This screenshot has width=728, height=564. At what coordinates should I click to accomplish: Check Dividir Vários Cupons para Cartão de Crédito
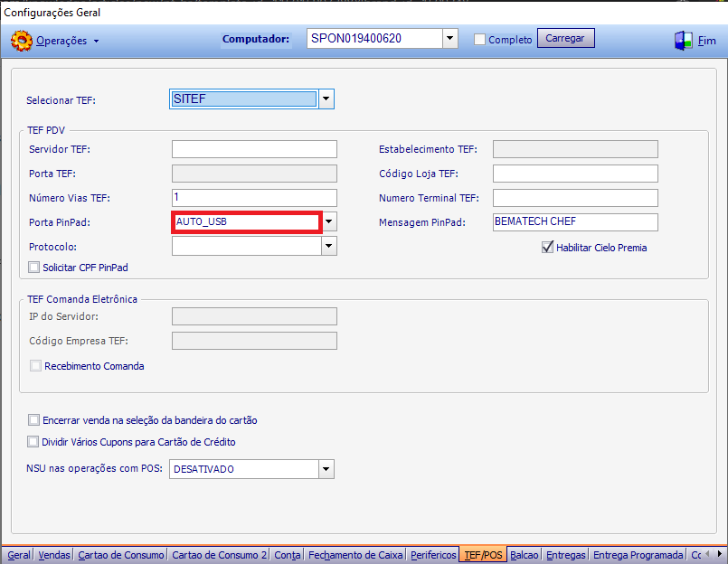click(33, 441)
